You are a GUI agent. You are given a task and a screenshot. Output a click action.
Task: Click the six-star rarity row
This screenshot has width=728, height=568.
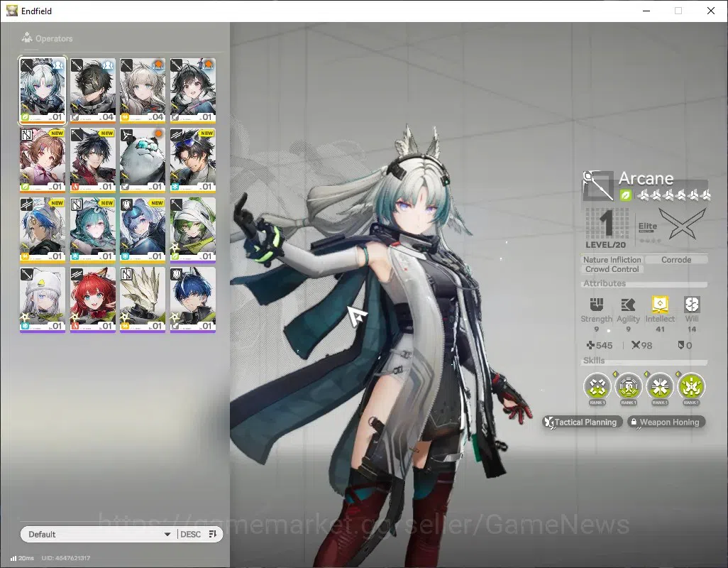click(673, 195)
